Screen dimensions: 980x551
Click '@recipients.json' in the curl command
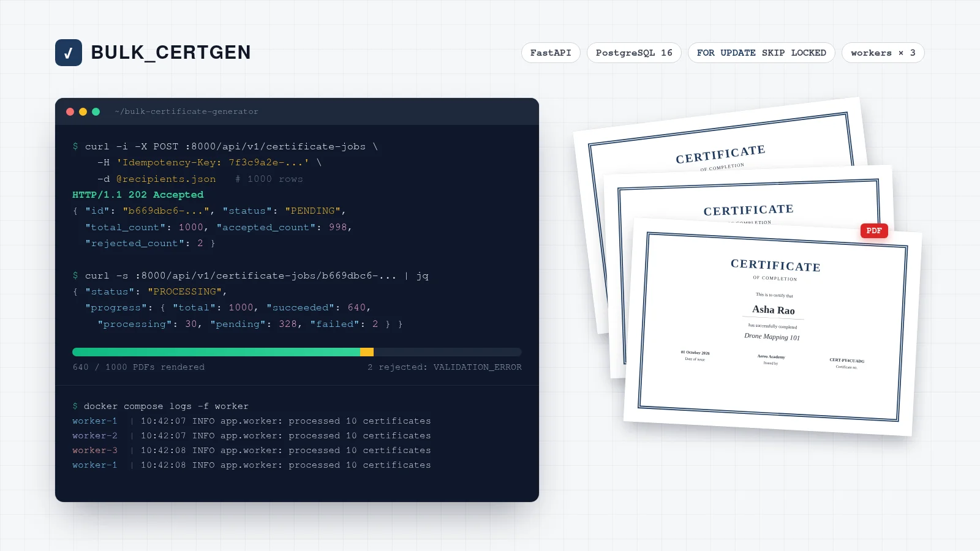[166, 179]
